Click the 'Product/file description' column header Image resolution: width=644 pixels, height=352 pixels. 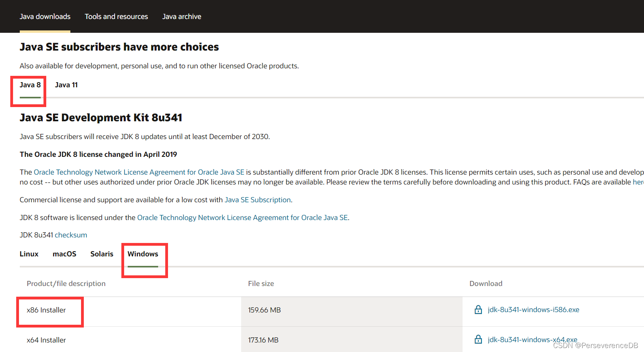point(66,284)
